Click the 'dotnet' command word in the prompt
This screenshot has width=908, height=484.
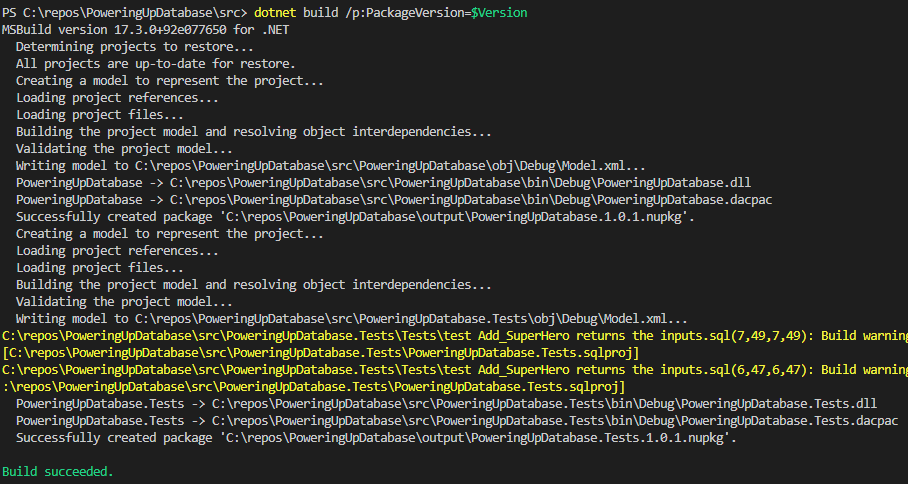(274, 13)
